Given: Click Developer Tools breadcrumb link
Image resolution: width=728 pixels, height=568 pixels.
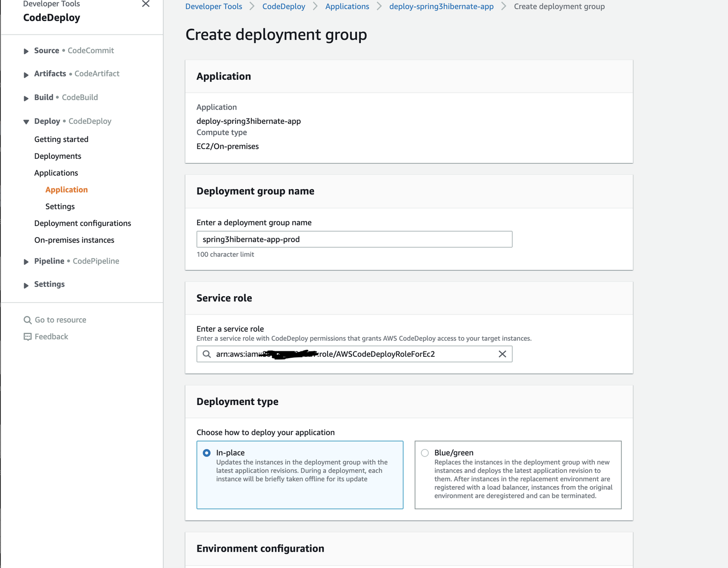Looking at the screenshot, I should pos(213,6).
